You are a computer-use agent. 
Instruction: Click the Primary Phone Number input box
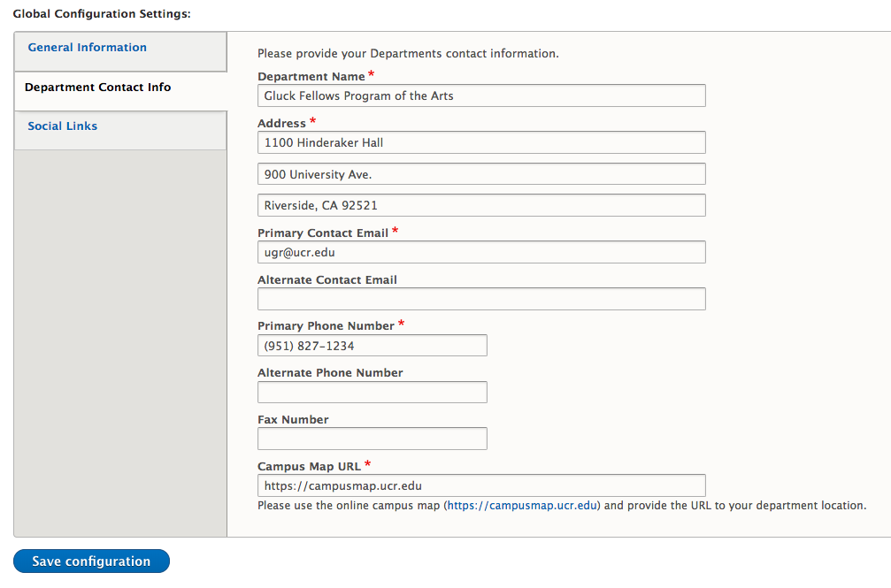click(372, 346)
